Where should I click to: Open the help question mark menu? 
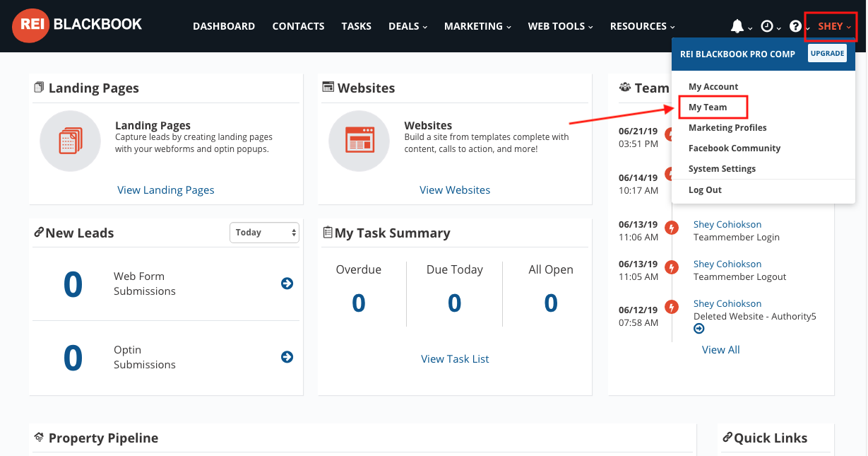[x=796, y=26]
